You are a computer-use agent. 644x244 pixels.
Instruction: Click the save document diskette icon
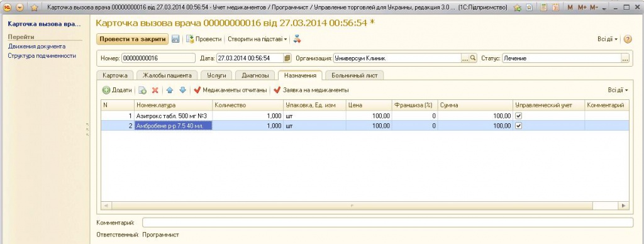click(x=175, y=39)
